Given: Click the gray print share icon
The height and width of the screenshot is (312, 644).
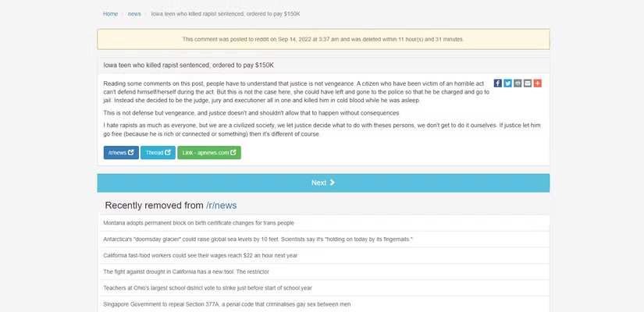Looking at the screenshot, I should pos(518,83).
